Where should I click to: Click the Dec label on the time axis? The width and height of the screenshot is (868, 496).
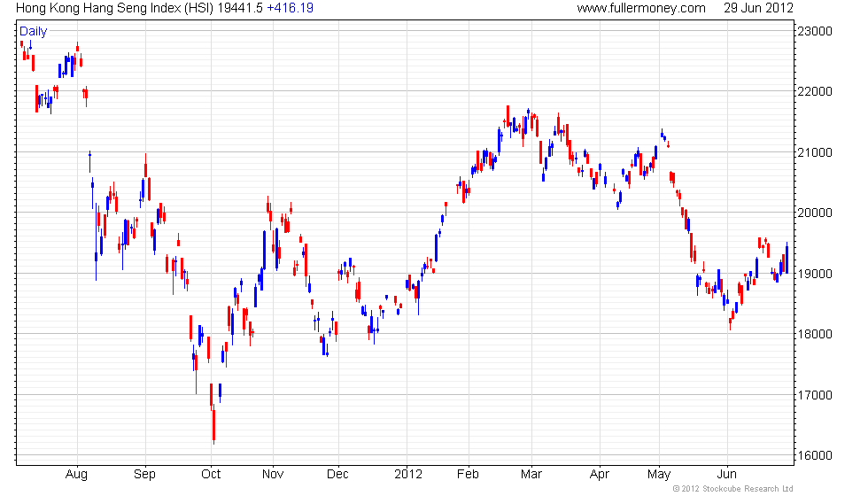tap(337, 475)
